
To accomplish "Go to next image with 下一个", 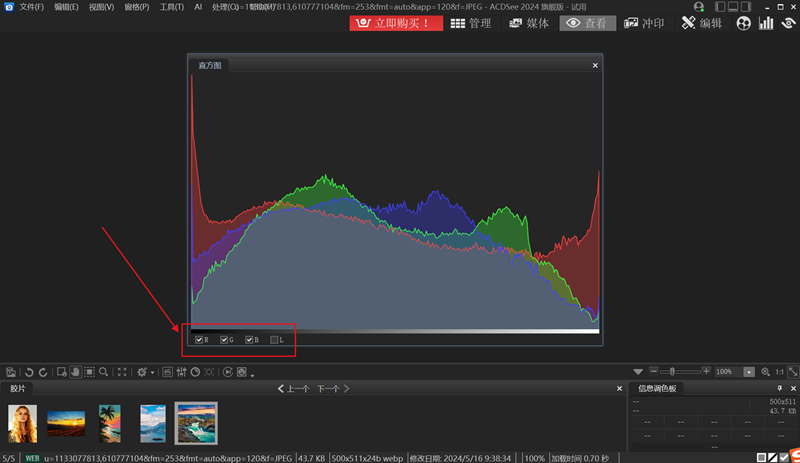I will pyautogui.click(x=330, y=388).
